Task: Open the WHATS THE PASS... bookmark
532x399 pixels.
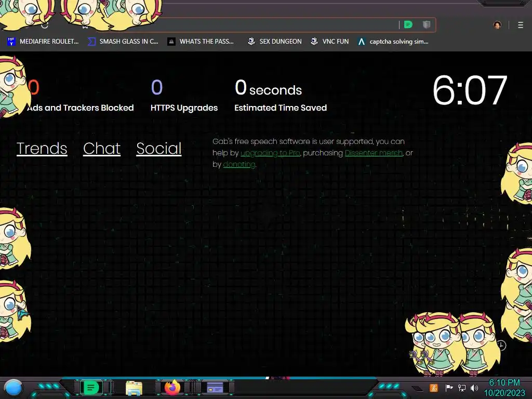Action: click(x=201, y=42)
